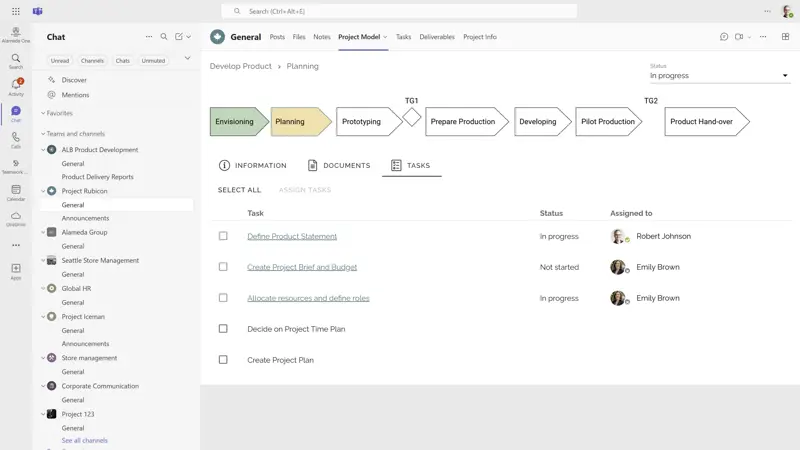800x450 pixels.
Task: Open Product Delivery Reports channel
Action: [97, 177]
